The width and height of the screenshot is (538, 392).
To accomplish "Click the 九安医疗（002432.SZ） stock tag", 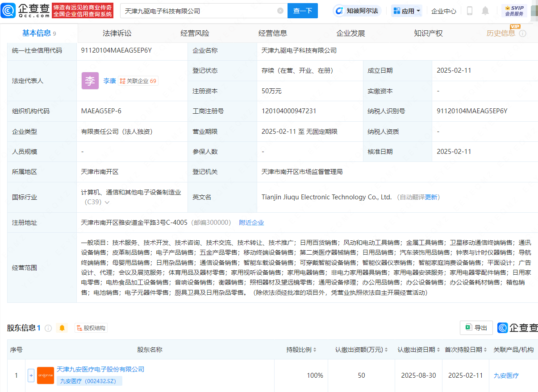I will pyautogui.click(x=89, y=381).
